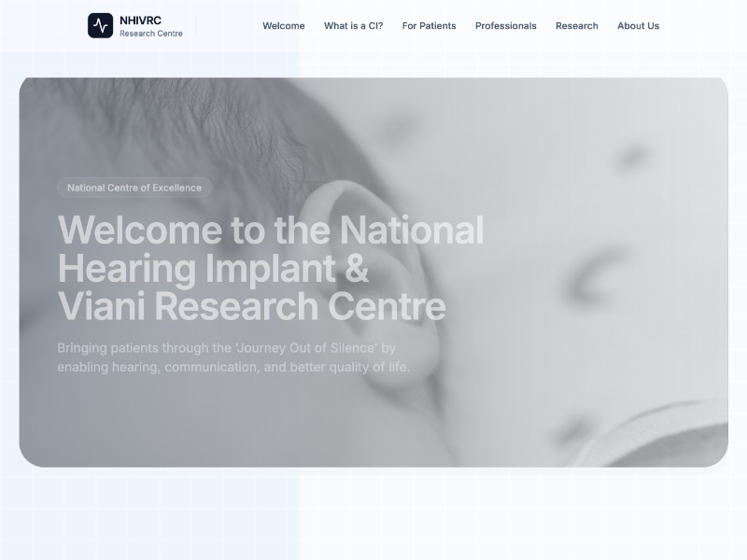
Task: Select the Professionals navigation link
Action: [x=505, y=26]
